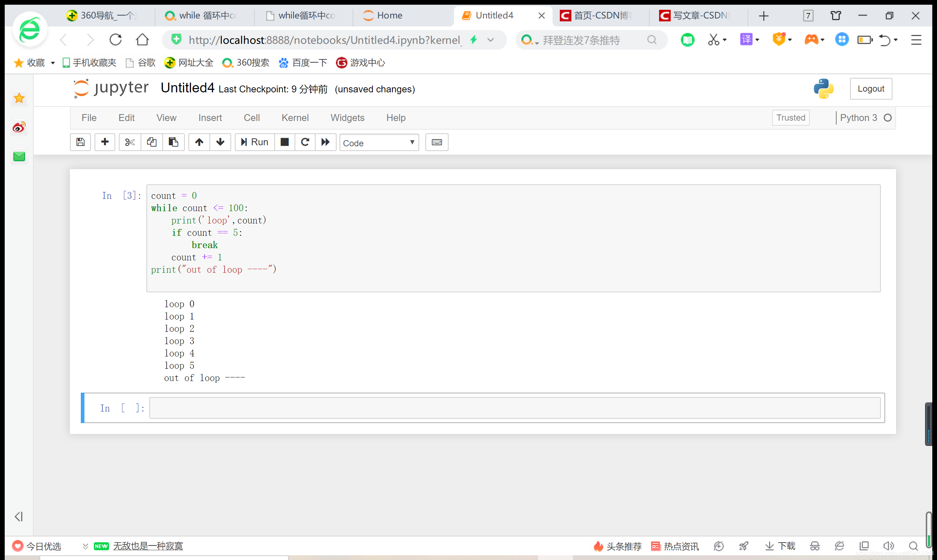Open the command palette keyboard icon
The width and height of the screenshot is (937, 560).
tap(437, 142)
